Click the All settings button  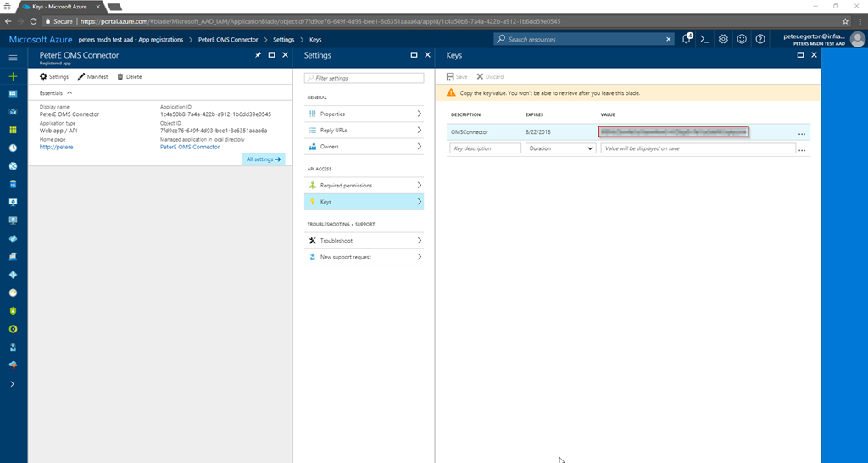(x=264, y=159)
